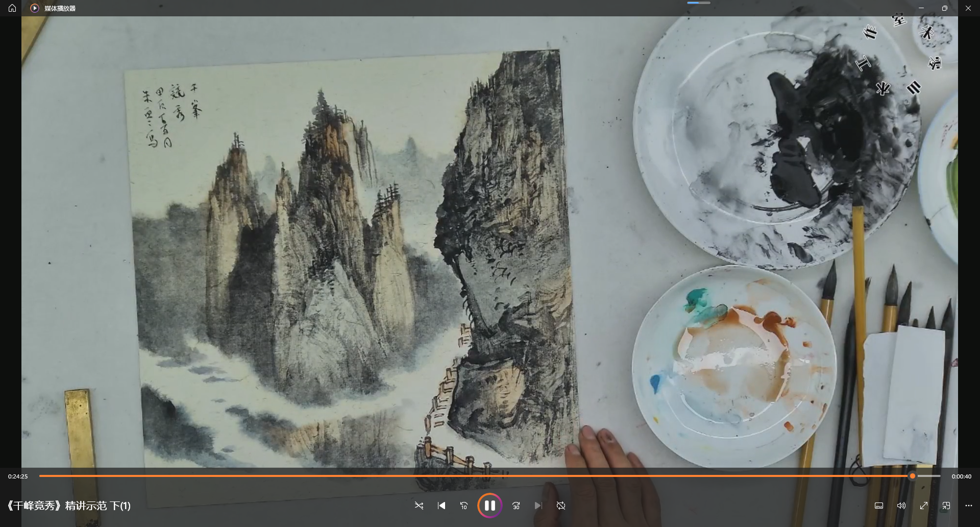Pause the video playback

pos(489,506)
